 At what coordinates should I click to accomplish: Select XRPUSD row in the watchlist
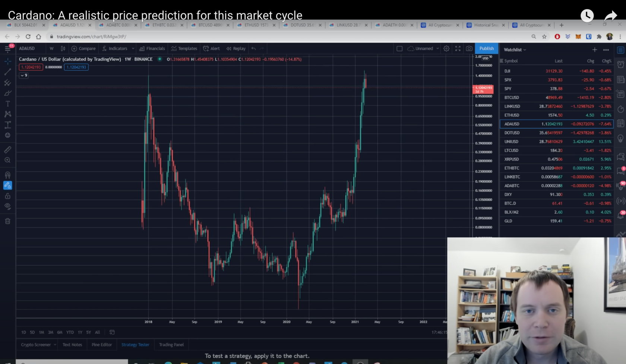pyautogui.click(x=556, y=159)
